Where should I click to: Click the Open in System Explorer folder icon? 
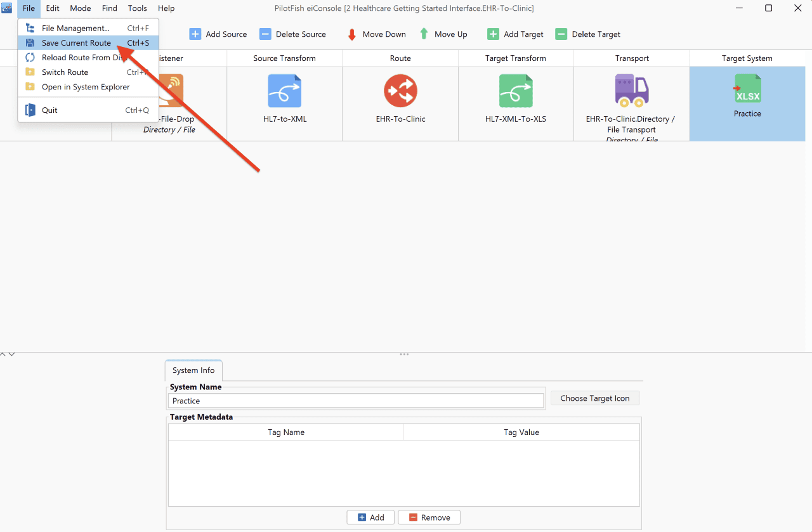[30, 87]
